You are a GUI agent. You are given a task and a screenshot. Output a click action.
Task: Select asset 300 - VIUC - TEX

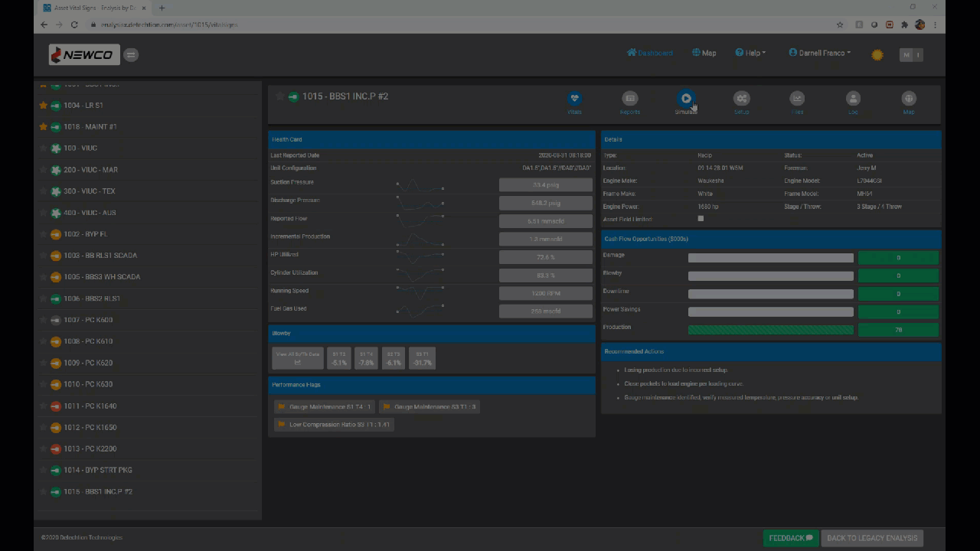[x=90, y=191]
